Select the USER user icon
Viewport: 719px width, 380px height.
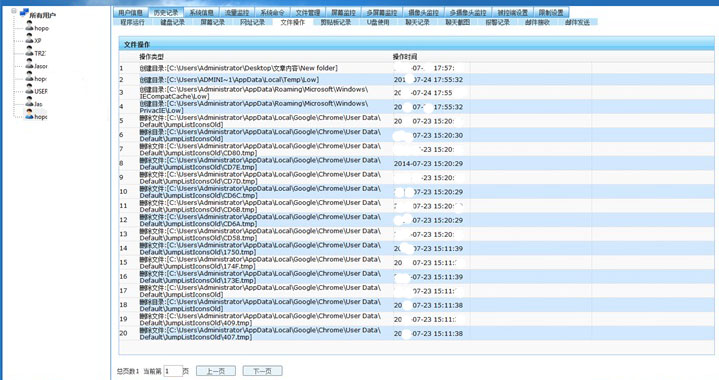(29, 90)
